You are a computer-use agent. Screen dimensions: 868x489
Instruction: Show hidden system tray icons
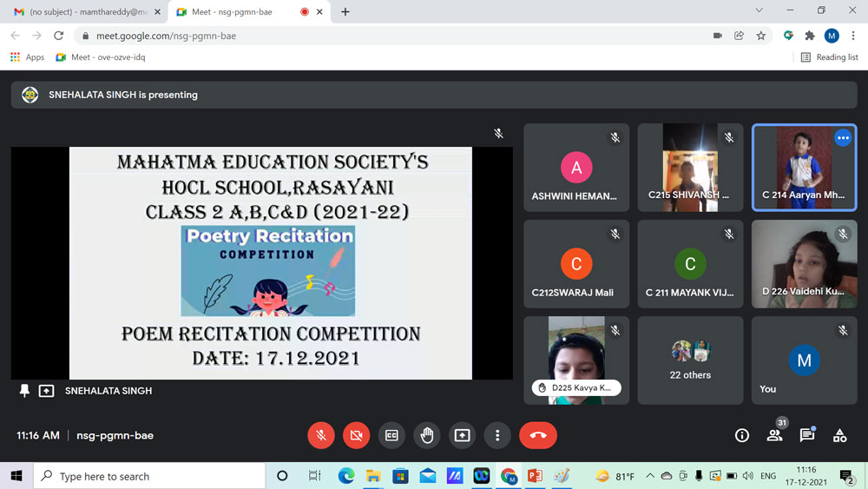click(650, 476)
